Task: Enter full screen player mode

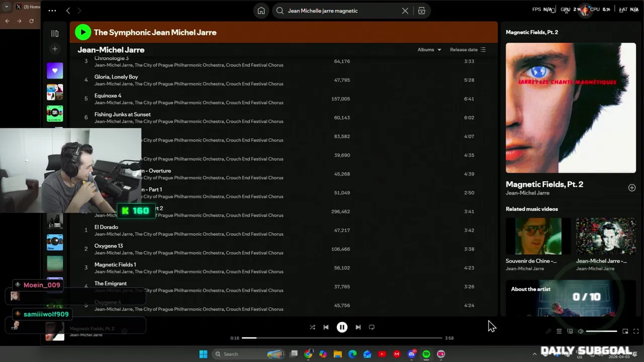Action: 636,331
